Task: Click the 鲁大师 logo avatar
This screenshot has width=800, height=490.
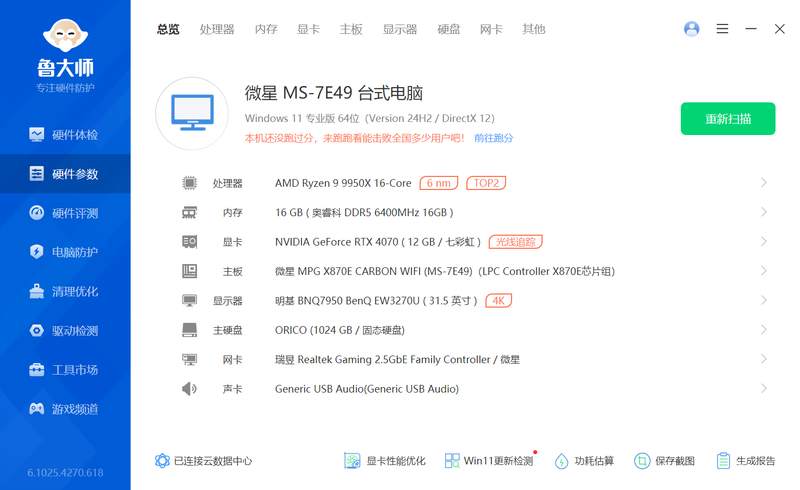Action: [x=65, y=35]
